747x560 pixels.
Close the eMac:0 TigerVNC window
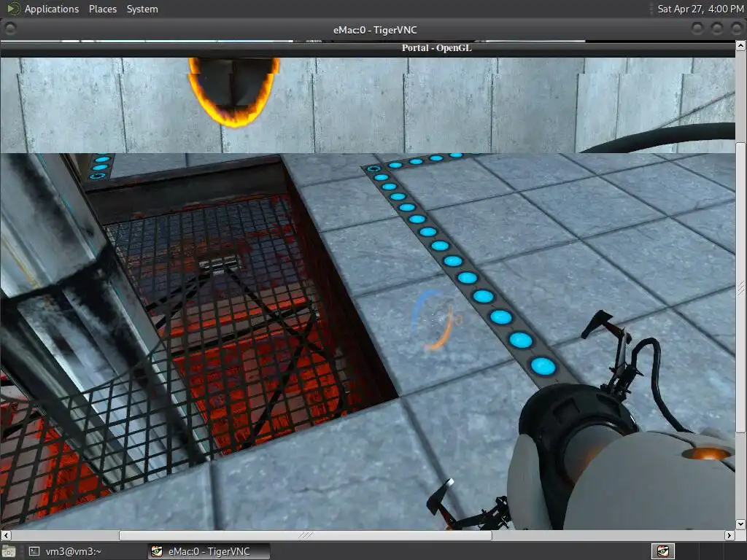737,29
